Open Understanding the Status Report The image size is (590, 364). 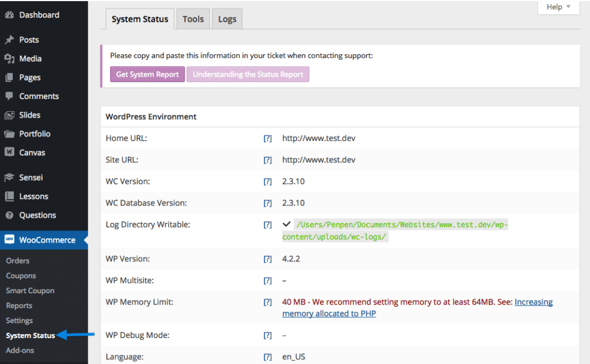click(248, 74)
